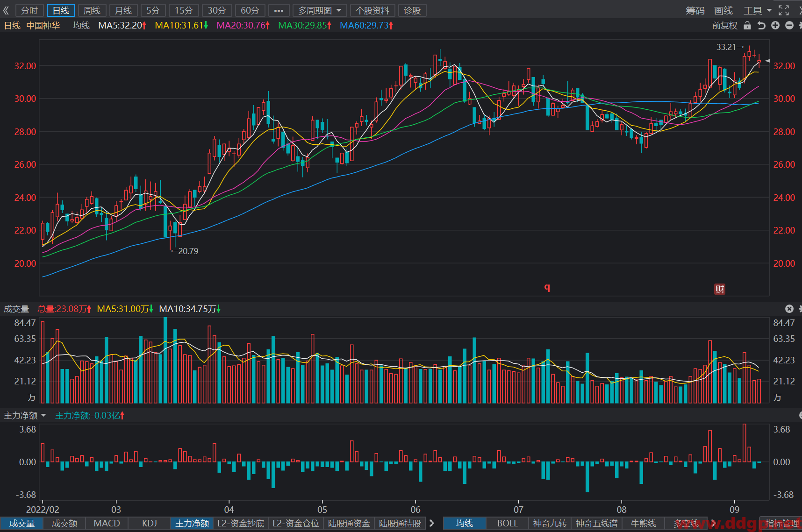Click volume MA10:34.75万 label
Viewport: 802px width, 532px height.
[x=189, y=309]
